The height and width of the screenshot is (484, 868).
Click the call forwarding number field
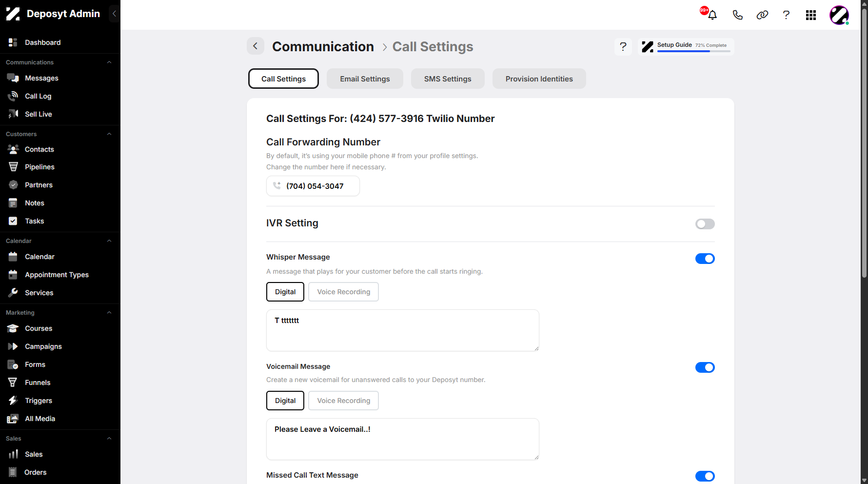tap(313, 186)
